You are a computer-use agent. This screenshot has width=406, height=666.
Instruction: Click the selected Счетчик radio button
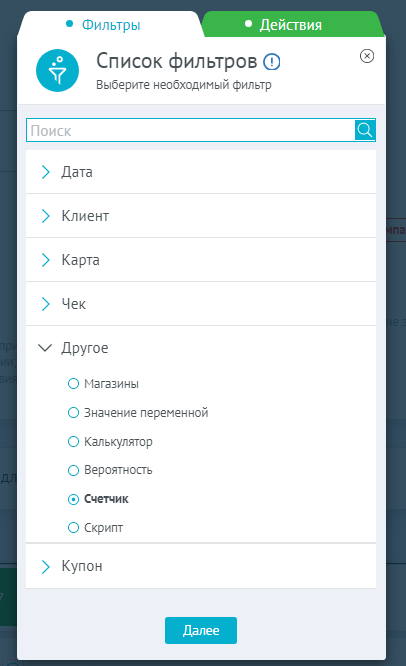(x=73, y=499)
